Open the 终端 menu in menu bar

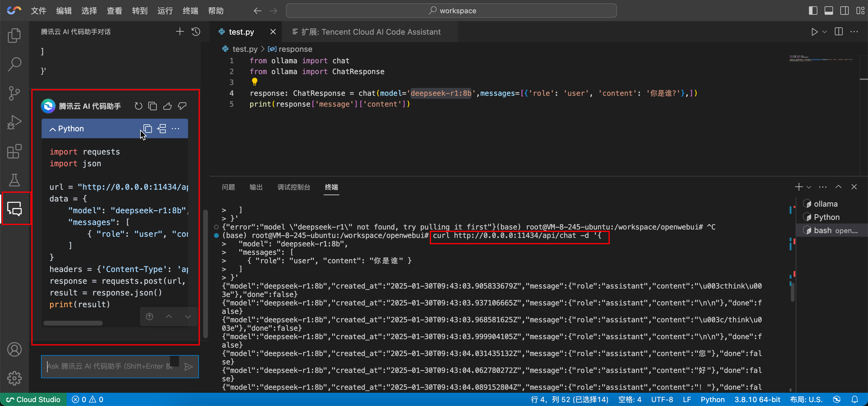click(190, 11)
